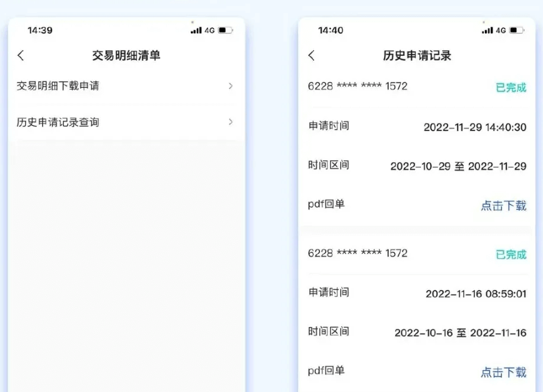Tap application time 2022-11-16 08:59:01
The height and width of the screenshot is (392, 543).
click(x=475, y=294)
